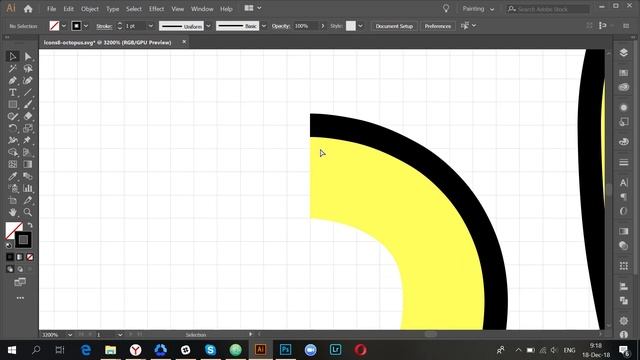Expand the Opacity flyout arrow

click(x=322, y=26)
